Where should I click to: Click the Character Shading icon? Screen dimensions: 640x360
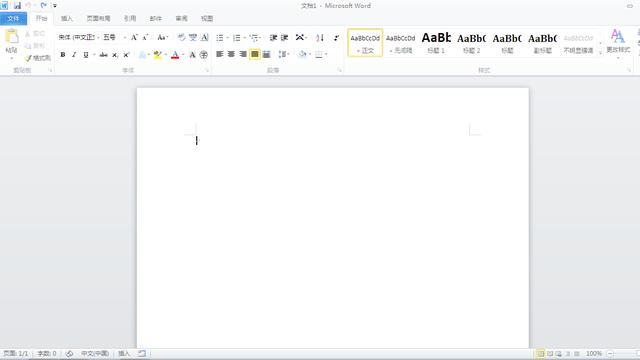point(192,54)
